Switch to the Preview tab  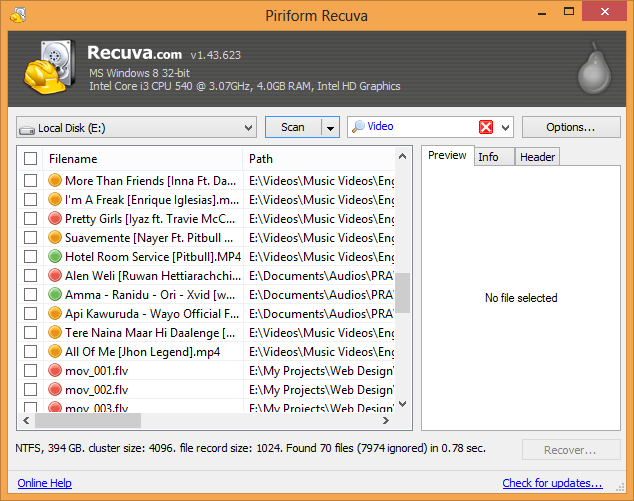pyautogui.click(x=447, y=155)
